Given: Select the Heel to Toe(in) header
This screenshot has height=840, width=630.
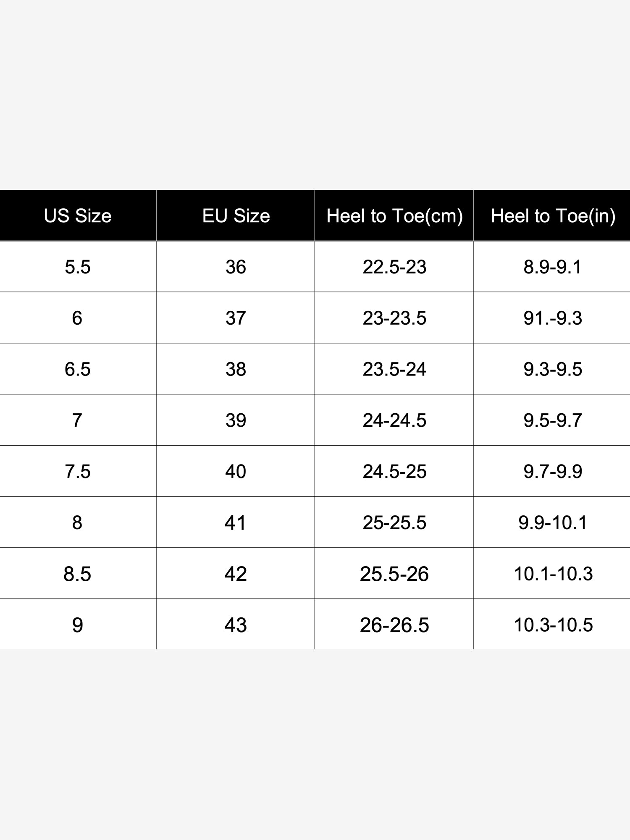Looking at the screenshot, I should coord(552,215).
